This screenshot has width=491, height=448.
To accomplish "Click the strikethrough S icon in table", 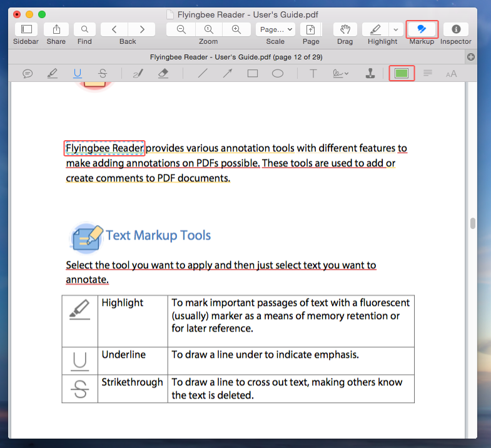I will [80, 389].
